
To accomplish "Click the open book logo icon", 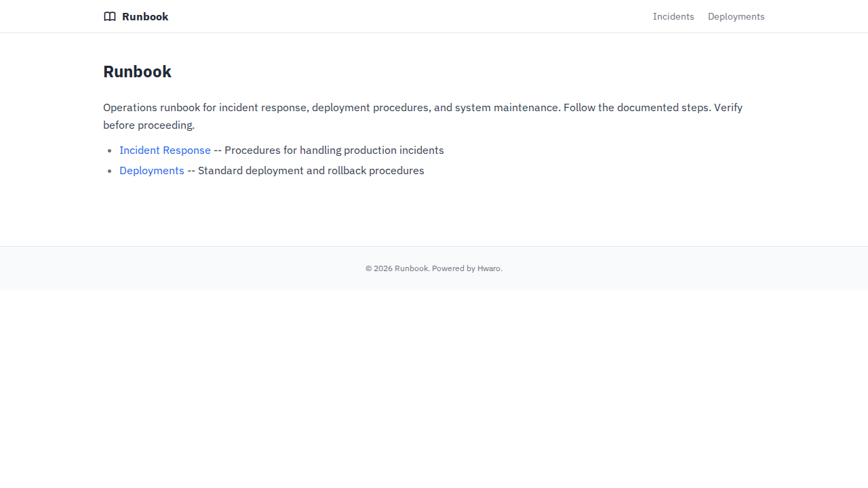I will 109,16.
